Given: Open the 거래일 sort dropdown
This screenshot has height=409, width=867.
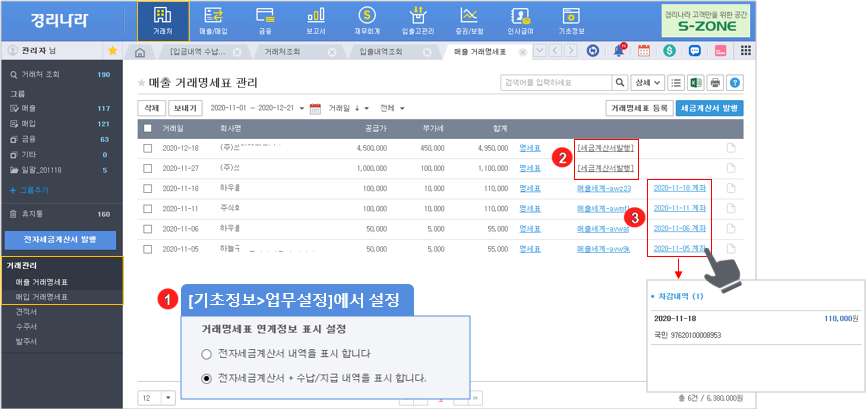Looking at the screenshot, I should click(348, 108).
